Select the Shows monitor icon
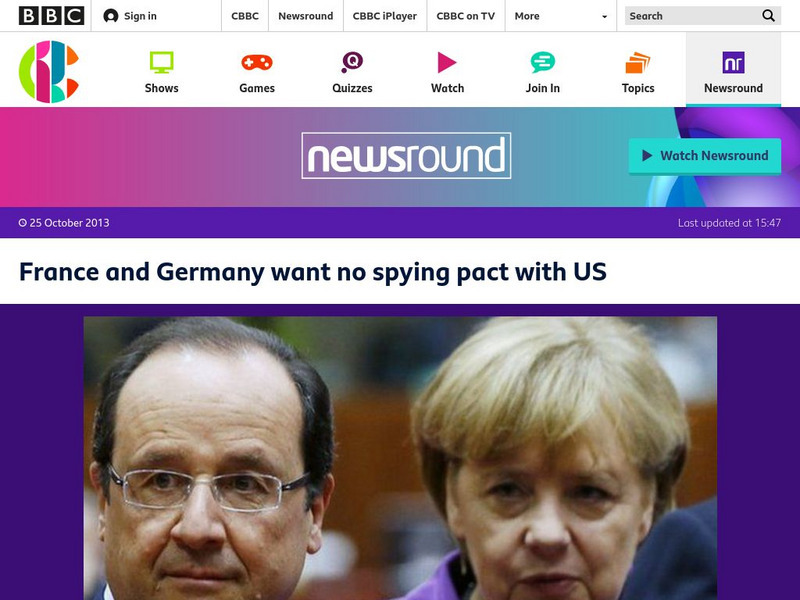 coord(161,62)
